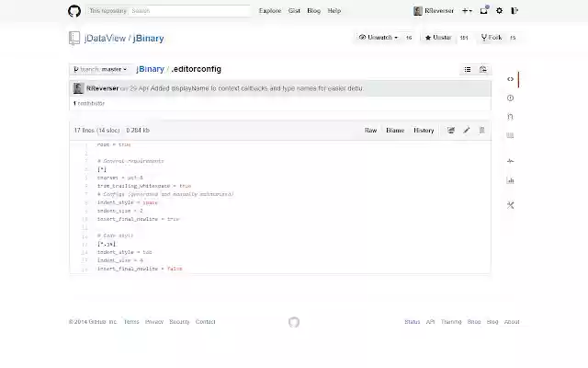
Task: Open the Wiki sidebar icon
Action: [511, 135]
